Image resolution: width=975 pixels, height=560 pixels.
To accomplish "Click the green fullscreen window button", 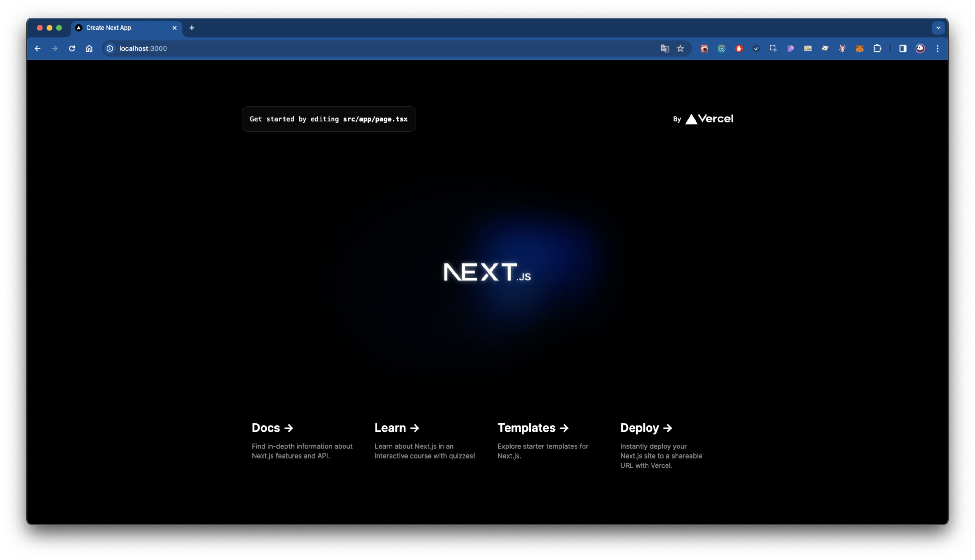I will click(x=59, y=28).
